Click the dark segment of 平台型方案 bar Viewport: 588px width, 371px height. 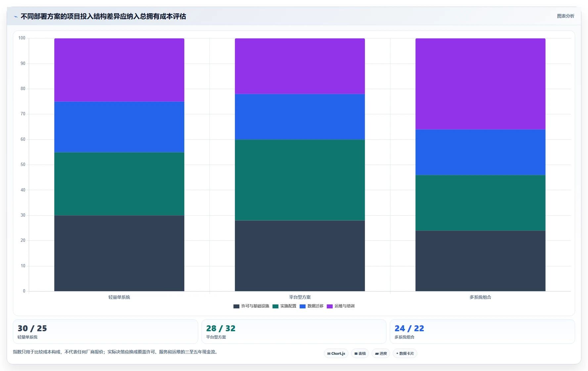300,256
